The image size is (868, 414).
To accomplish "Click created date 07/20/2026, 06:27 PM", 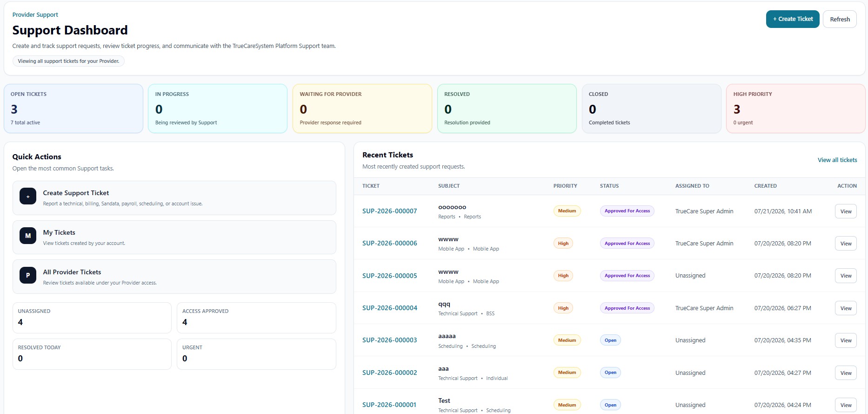I will tap(782, 308).
